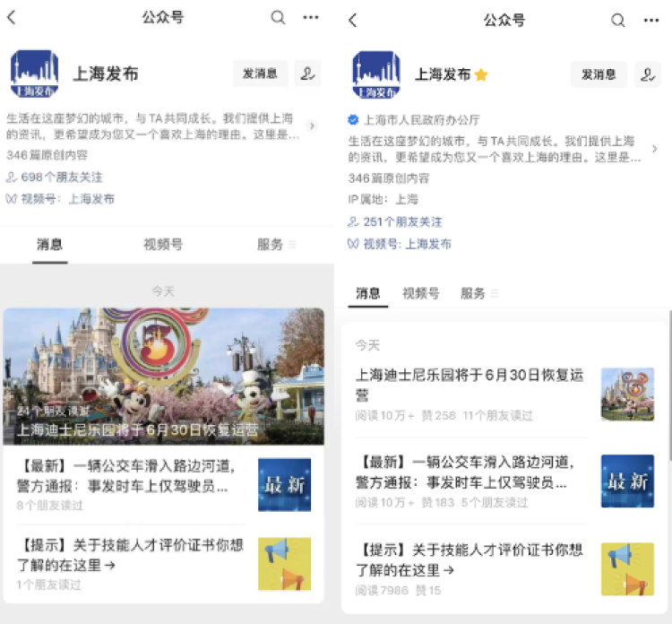
Task: Select 消息 tab on right screen
Action: point(367,293)
